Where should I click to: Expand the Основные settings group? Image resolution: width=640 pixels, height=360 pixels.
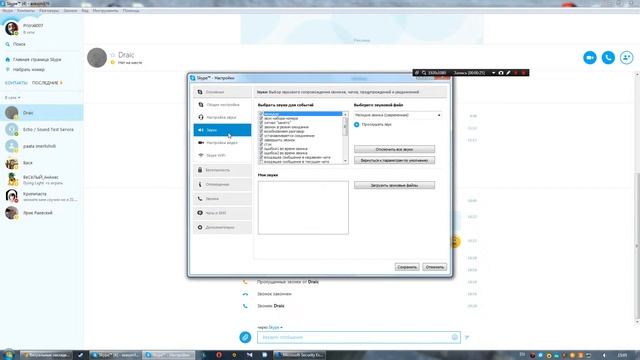222,92
